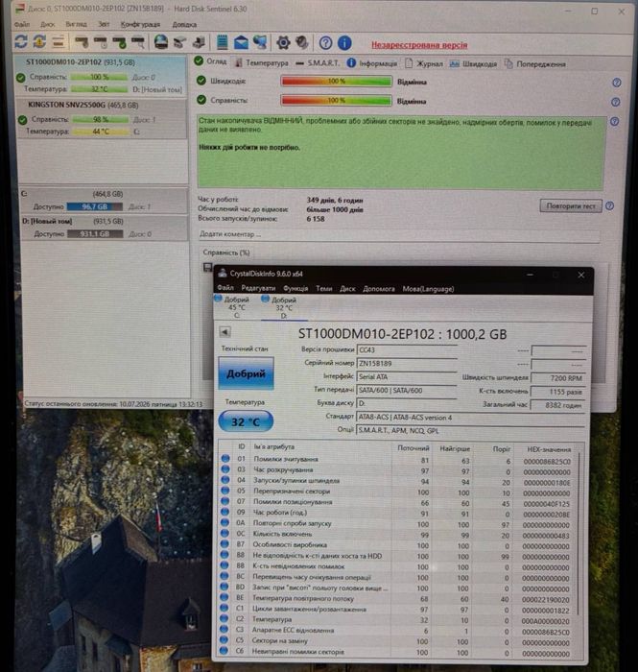The height and width of the screenshot is (672, 638).
Task: Select row C2 Температура in attributes
Action: pyautogui.click(x=398, y=620)
